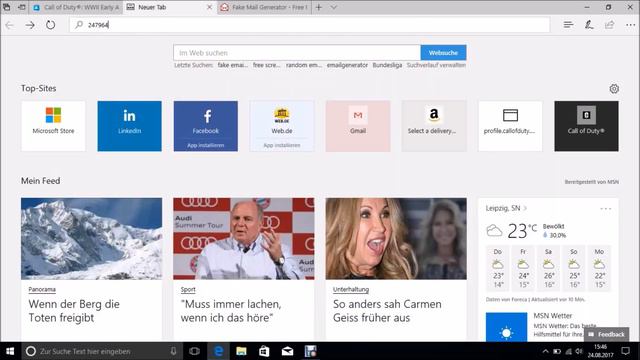Open the Mail app from the taskbar

[x=287, y=351]
